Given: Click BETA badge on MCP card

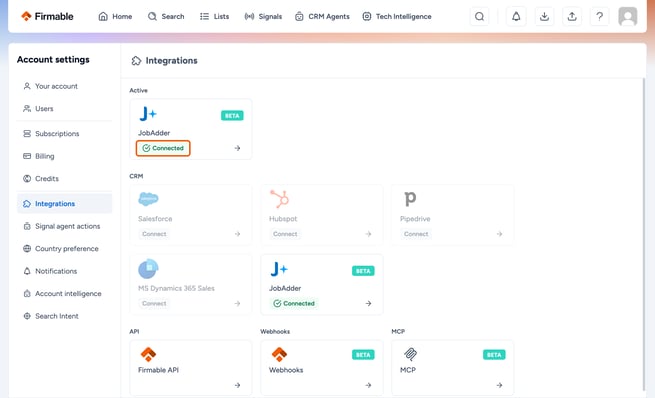Looking at the screenshot, I should tap(494, 355).
